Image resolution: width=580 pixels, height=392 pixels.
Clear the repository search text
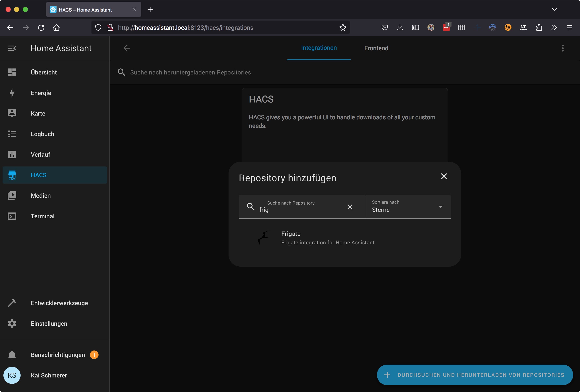point(350,207)
